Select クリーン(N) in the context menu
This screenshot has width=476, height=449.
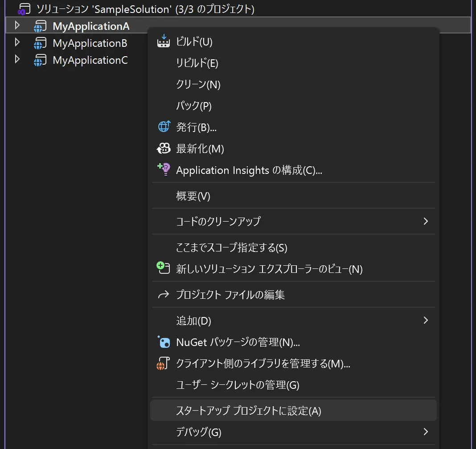click(293, 84)
